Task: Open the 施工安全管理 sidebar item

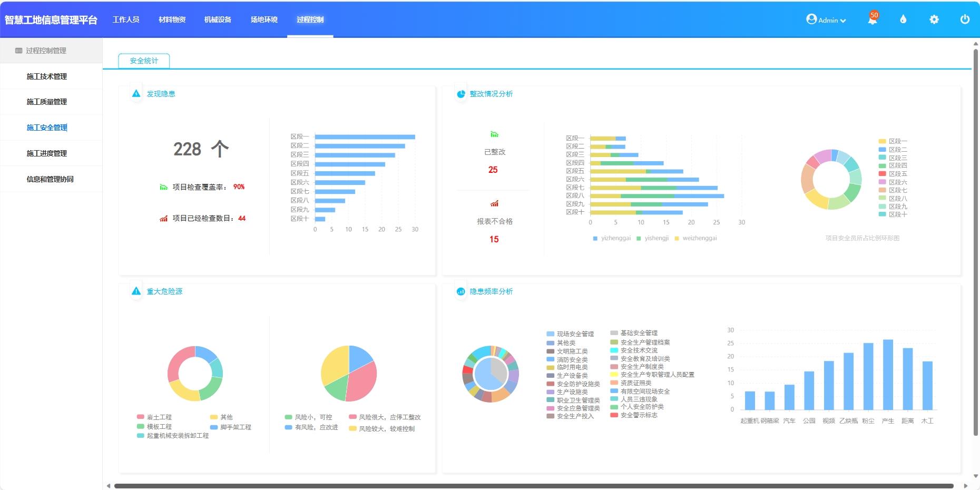Action: (47, 128)
